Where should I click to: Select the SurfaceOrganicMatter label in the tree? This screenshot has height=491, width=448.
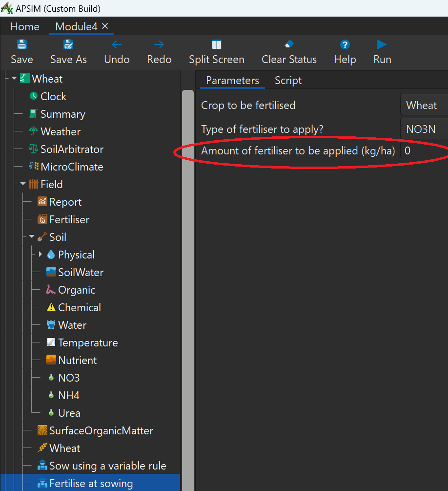pos(102,430)
